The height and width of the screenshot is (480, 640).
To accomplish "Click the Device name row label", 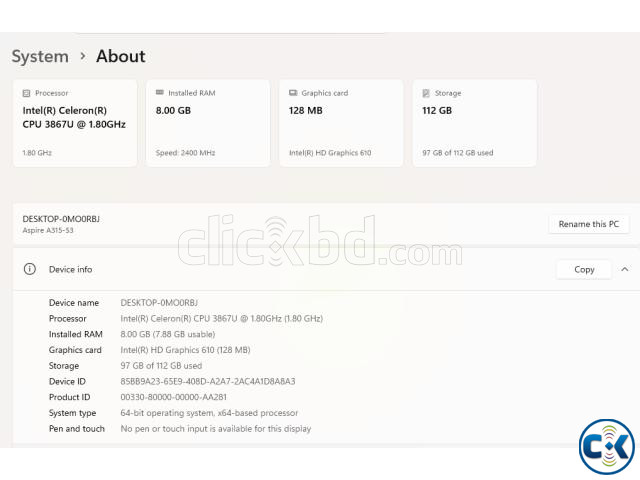I will (74, 303).
